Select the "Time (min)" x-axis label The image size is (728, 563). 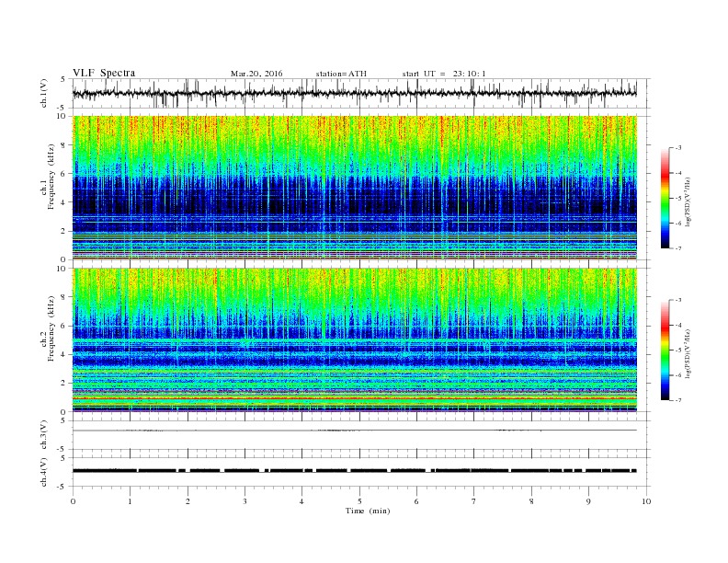[x=368, y=511]
